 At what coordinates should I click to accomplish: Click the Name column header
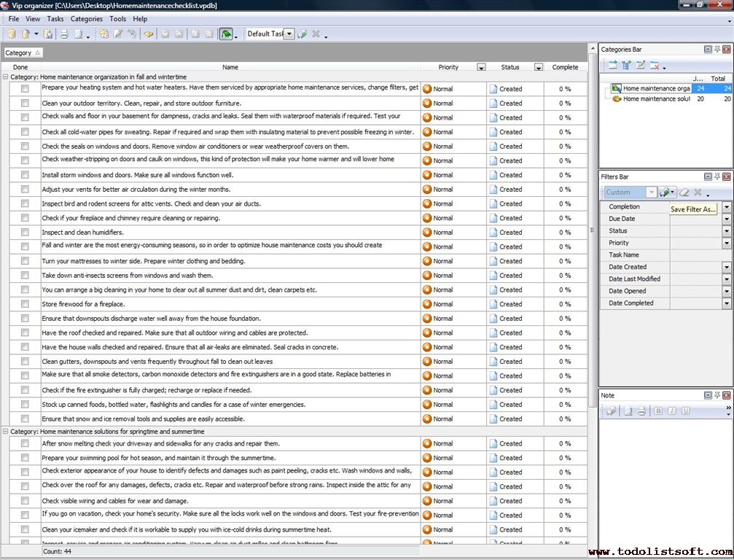(x=230, y=67)
